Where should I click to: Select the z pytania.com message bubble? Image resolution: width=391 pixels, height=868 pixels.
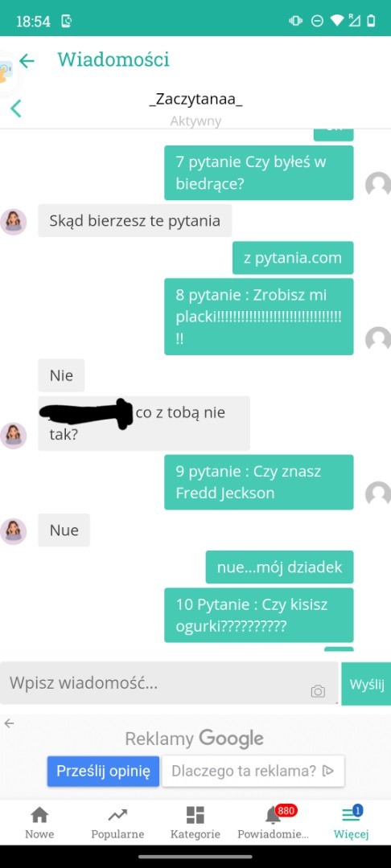pos(292,258)
